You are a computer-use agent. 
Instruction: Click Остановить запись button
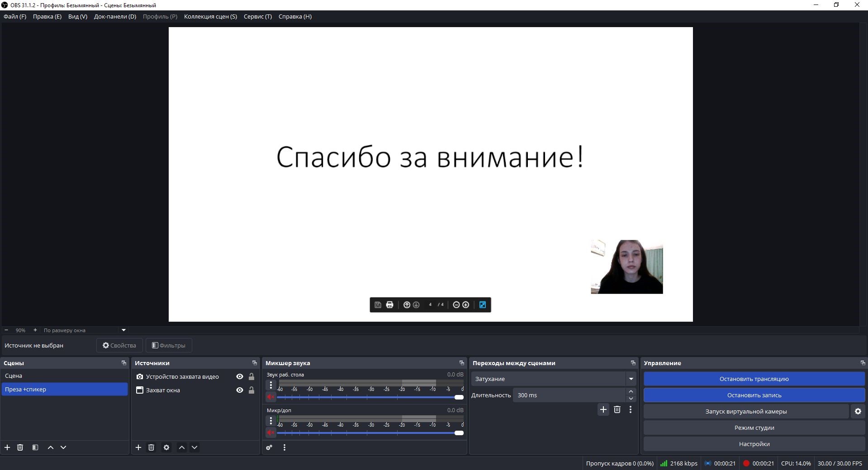754,395
